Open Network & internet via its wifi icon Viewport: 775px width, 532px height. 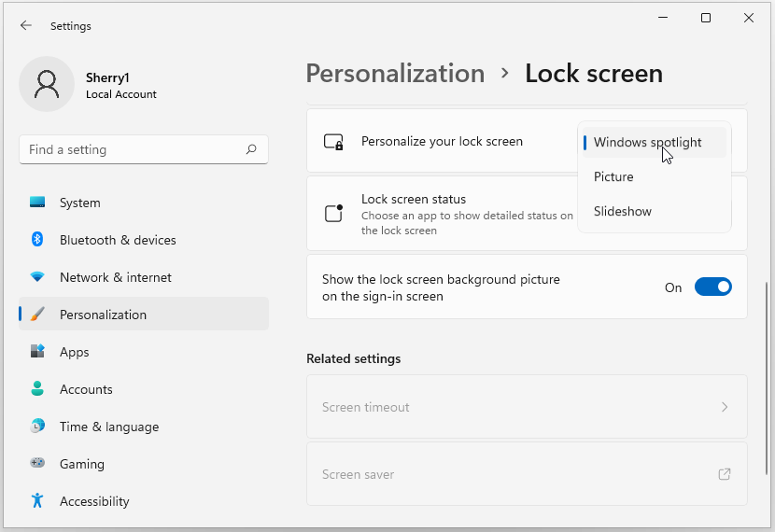37,277
